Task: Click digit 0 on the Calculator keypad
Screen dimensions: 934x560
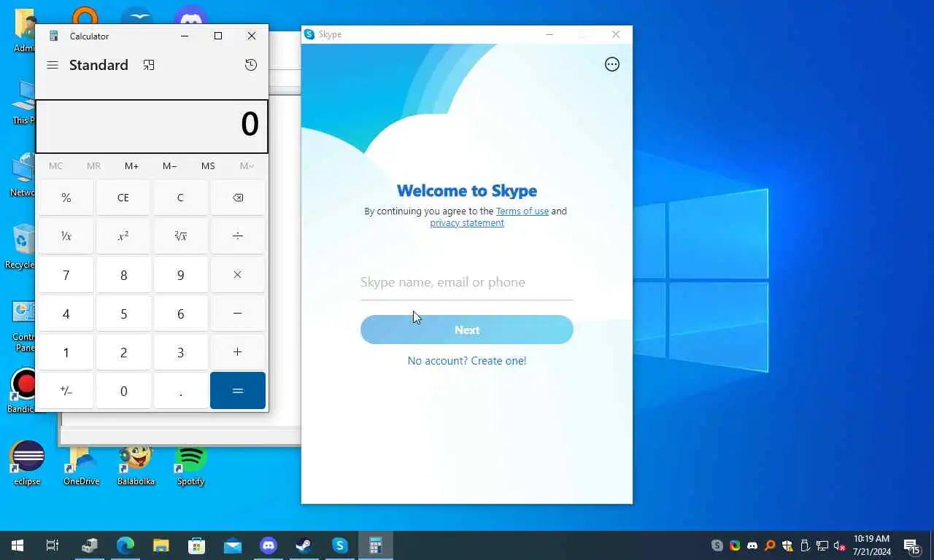Action: (123, 391)
